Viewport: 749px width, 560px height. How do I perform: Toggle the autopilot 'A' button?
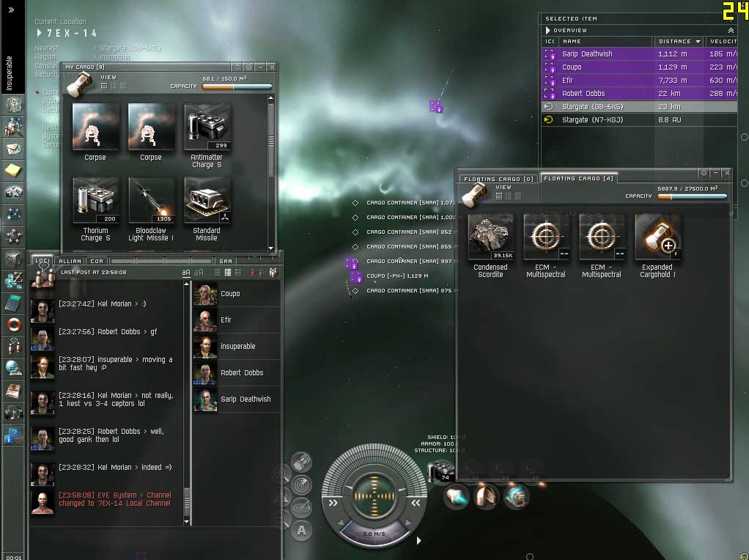(301, 530)
